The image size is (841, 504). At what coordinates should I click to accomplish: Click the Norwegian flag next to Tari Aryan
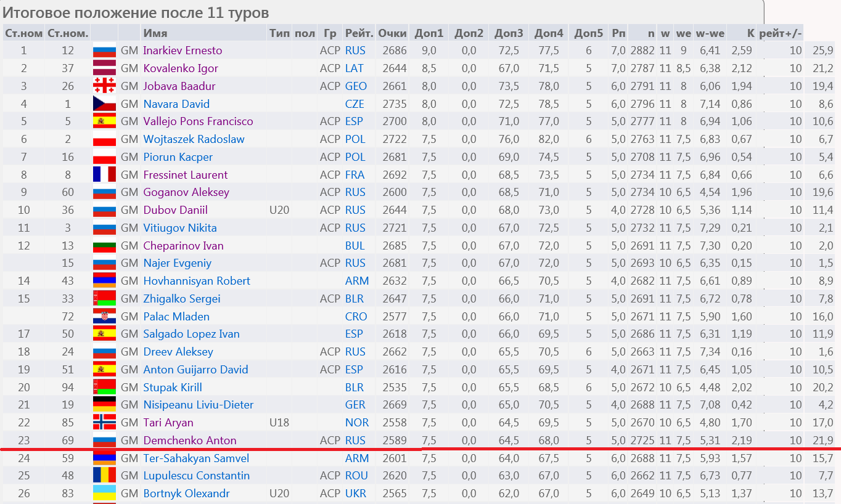[104, 423]
